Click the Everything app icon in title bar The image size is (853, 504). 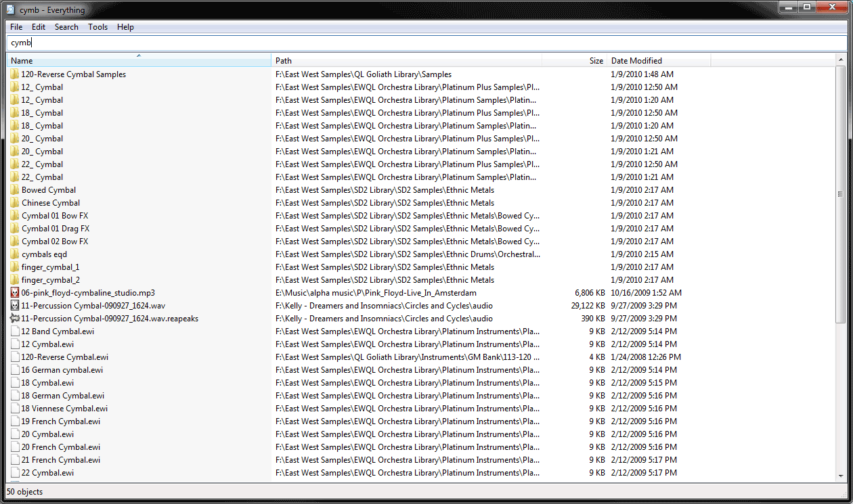pos(9,9)
